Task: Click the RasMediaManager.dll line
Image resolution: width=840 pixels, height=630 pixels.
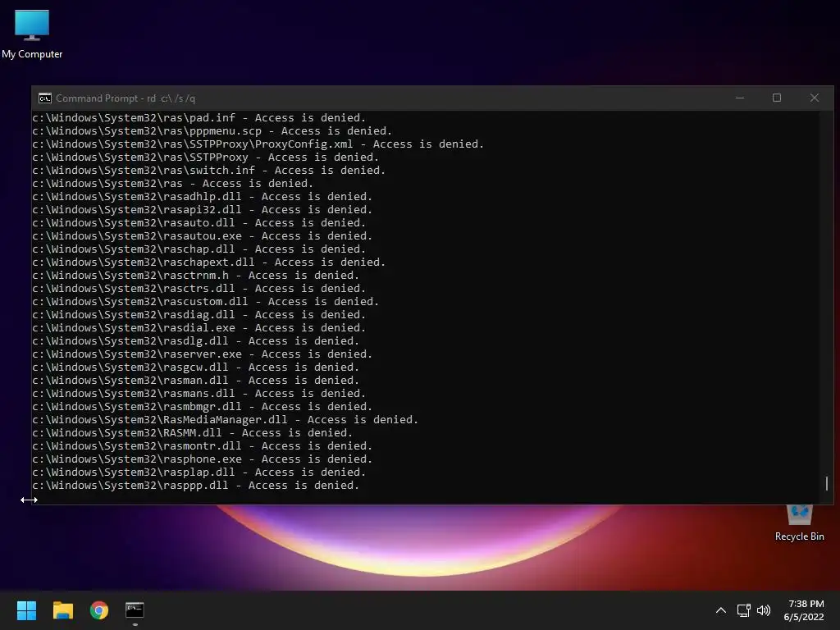Action: coord(225,419)
